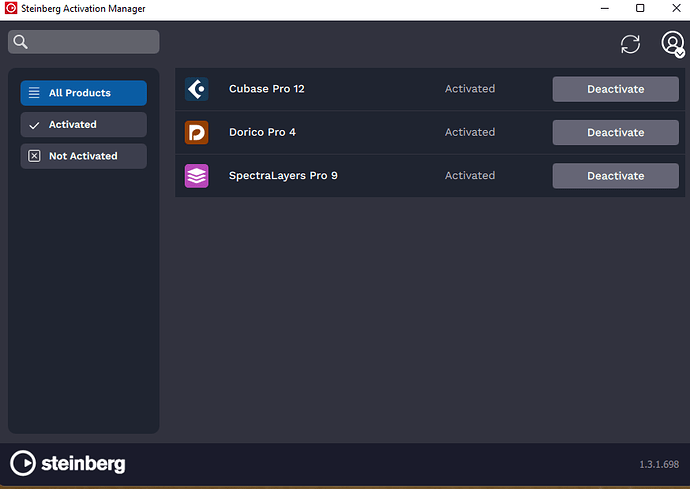Click the Steinberg Activation Manager title bar icon

pos(11,8)
